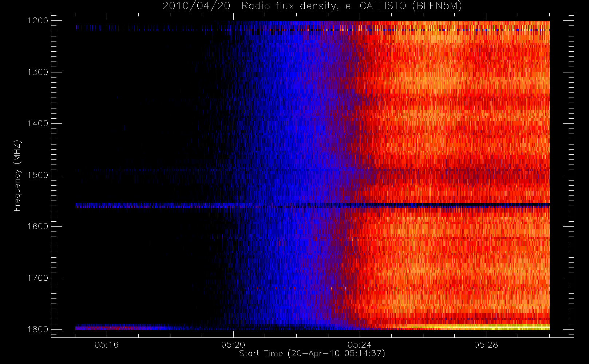Select the 1800 frequency tick label

pyautogui.click(x=38, y=329)
